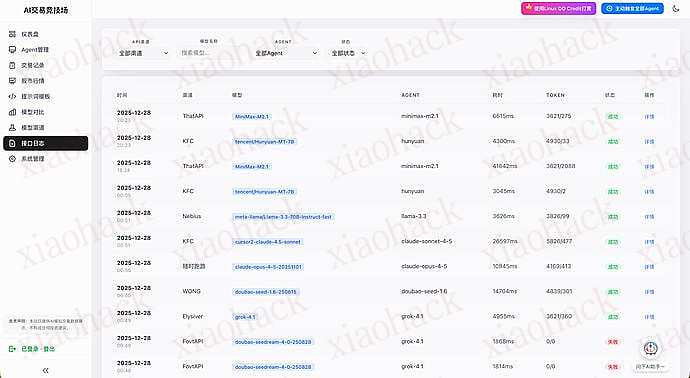Click the AI交易竞技场 title
The height and width of the screenshot is (378, 690).
click(46, 10)
